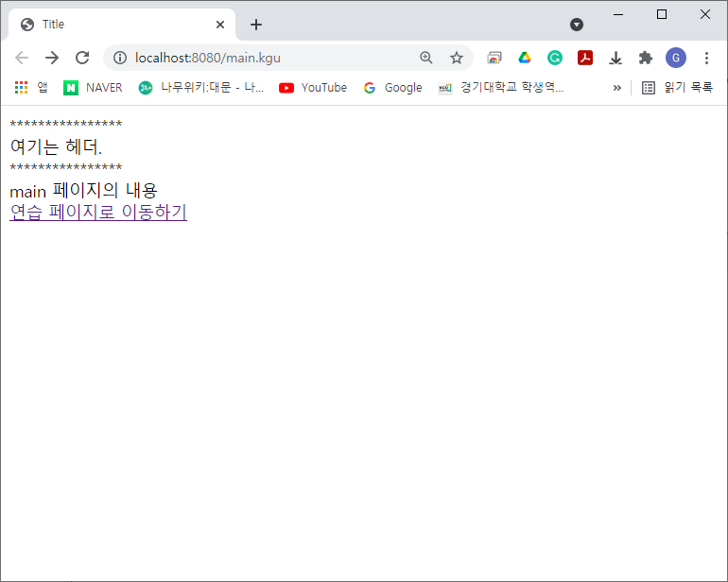Open the profile avatar G

pos(676,58)
